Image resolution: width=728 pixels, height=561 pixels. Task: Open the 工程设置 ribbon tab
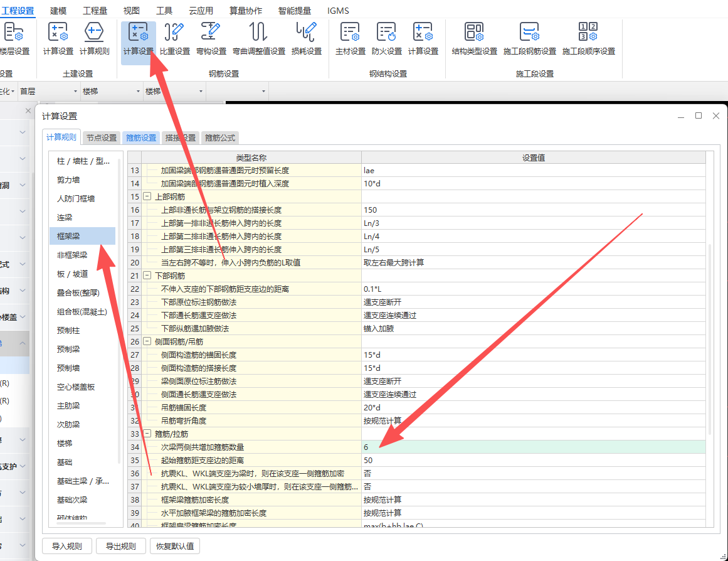pyautogui.click(x=18, y=10)
